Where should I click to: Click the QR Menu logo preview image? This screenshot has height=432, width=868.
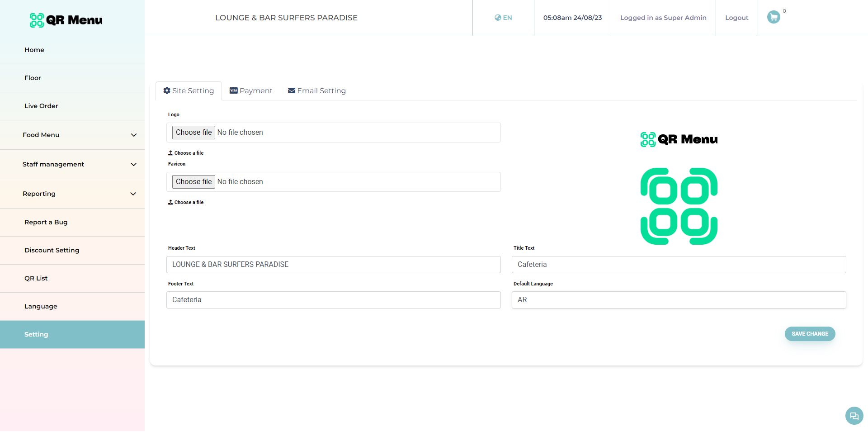coord(679,139)
